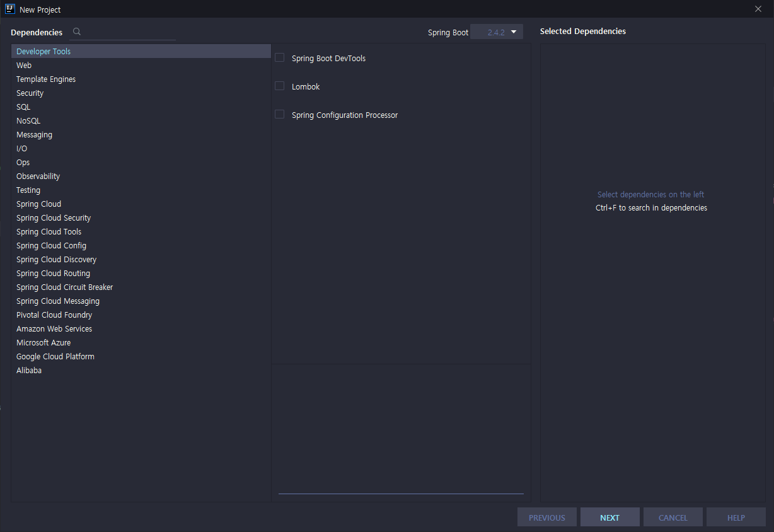Click the IntelliJ logo in title bar
Screen dimensions: 774x532
[x=10, y=9]
